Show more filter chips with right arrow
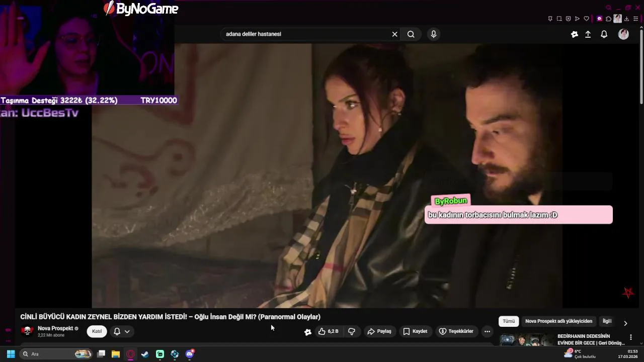 point(625,323)
